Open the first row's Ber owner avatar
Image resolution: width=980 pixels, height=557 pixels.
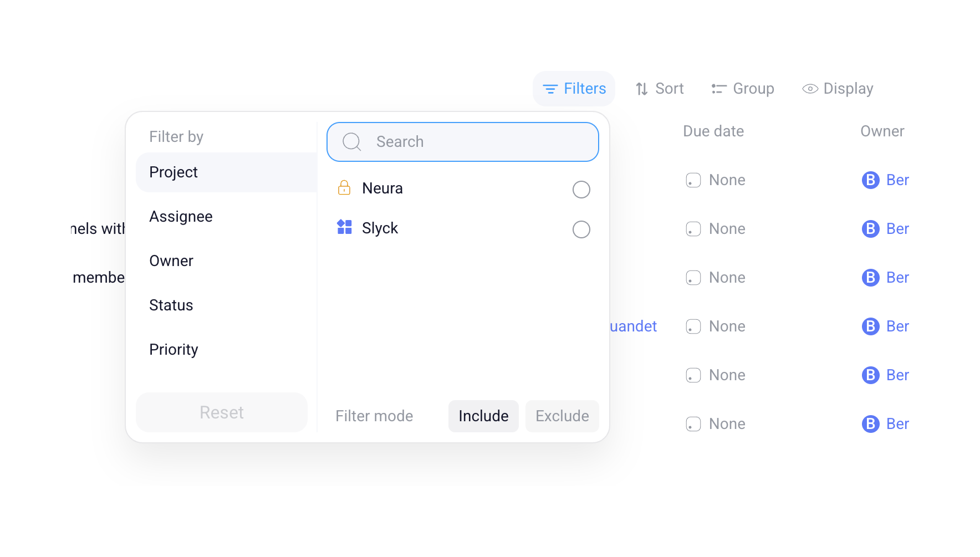click(870, 180)
